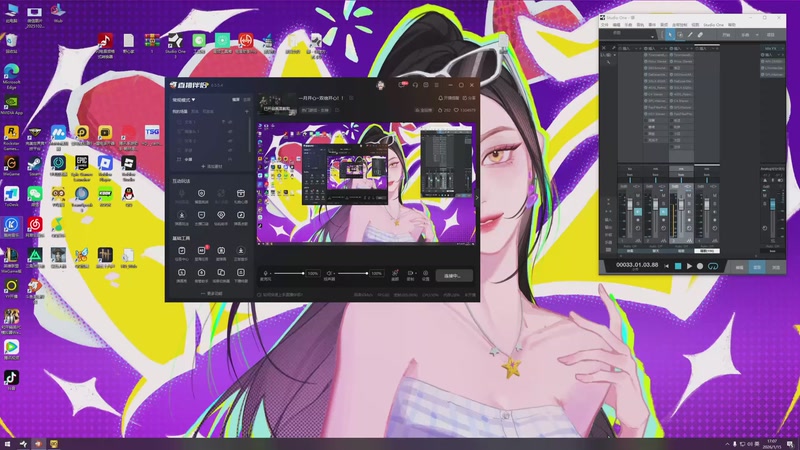Click the Stop button in Studio One transport
The width and height of the screenshot is (800, 450).
(678, 266)
